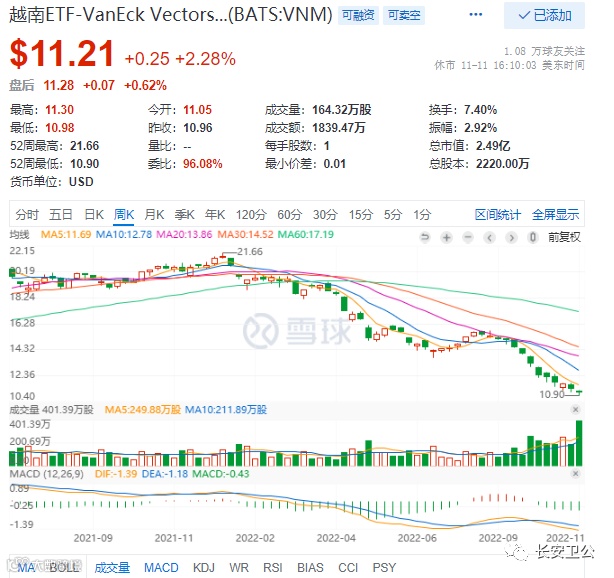Click the MA10:12.78 legend label
614x578 pixels.
coord(124,235)
